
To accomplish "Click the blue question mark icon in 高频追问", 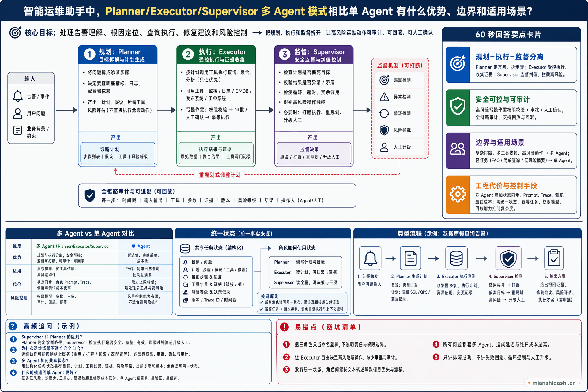I will coord(13,326).
